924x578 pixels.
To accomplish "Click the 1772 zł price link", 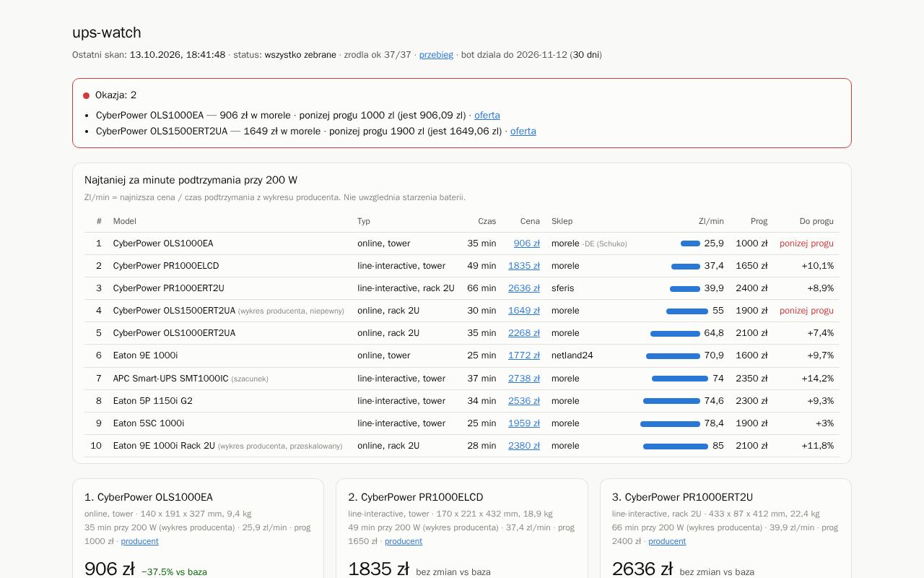I will tap(523, 355).
